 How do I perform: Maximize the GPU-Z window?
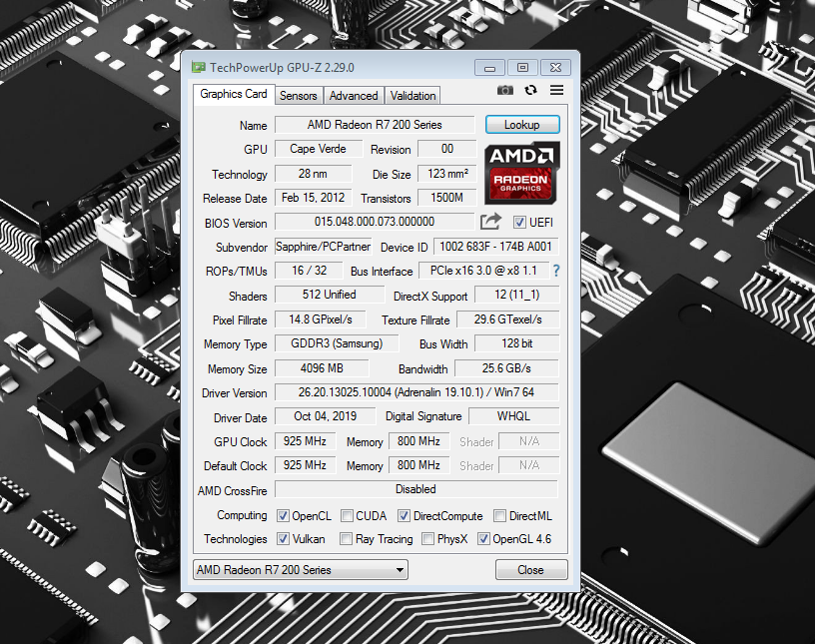[x=522, y=68]
